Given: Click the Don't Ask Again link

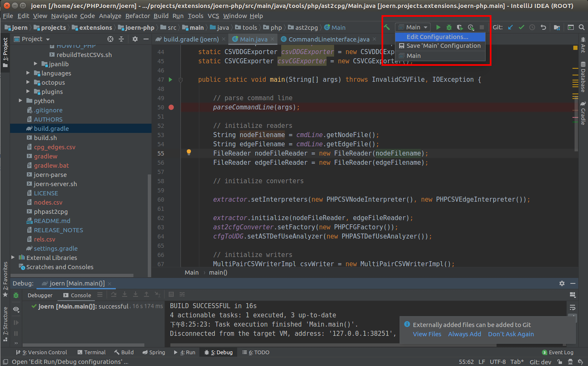Looking at the screenshot, I should (x=511, y=334).
